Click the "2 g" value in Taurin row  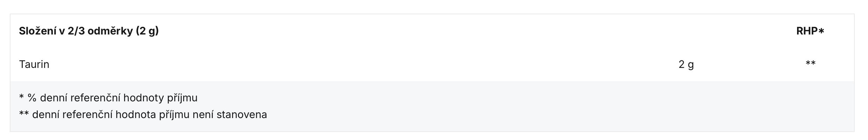tap(686, 64)
